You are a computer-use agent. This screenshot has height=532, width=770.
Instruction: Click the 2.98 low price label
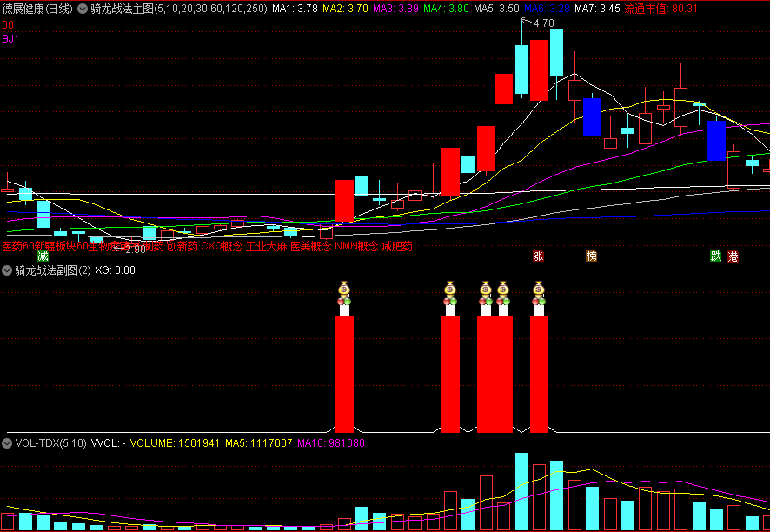tap(136, 249)
